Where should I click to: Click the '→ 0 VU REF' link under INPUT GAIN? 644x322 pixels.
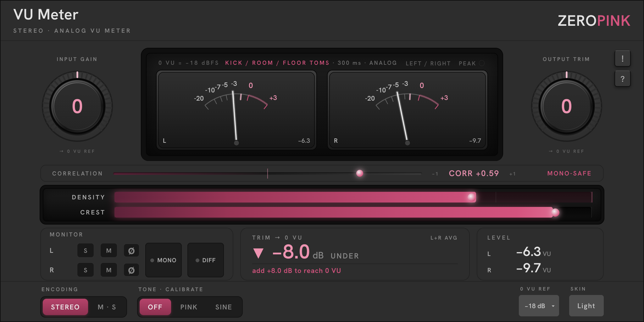click(x=77, y=151)
